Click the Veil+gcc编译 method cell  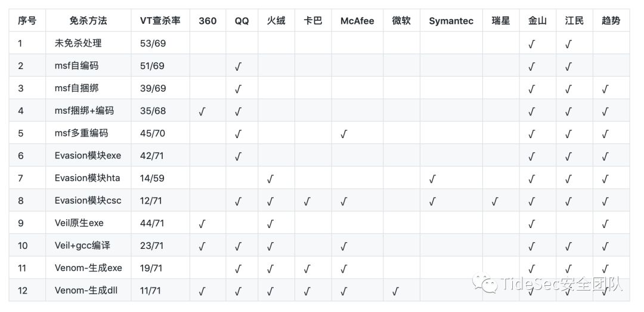click(x=82, y=246)
